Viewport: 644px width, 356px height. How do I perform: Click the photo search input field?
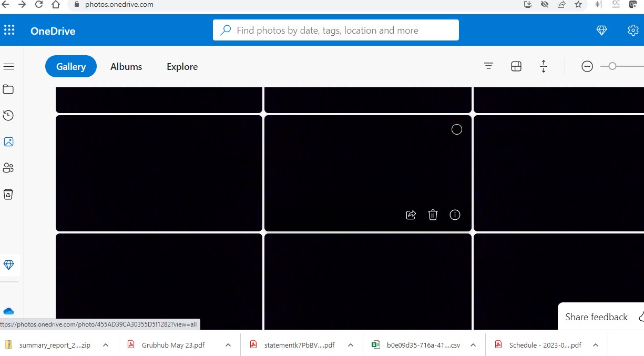tap(336, 30)
